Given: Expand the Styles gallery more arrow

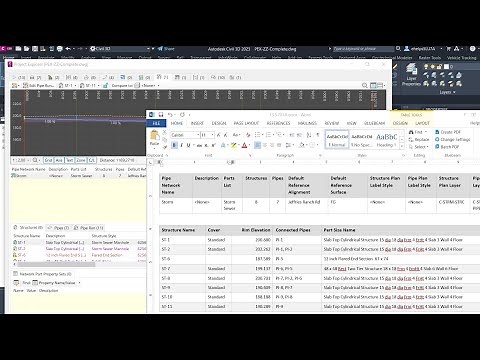Looking at the screenshot, I should [x=402, y=147].
